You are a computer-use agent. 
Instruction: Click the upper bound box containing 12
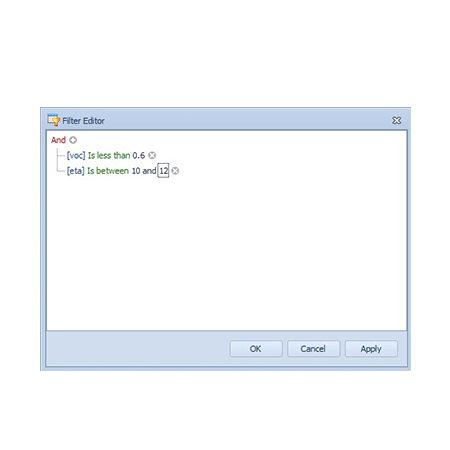[x=163, y=171]
